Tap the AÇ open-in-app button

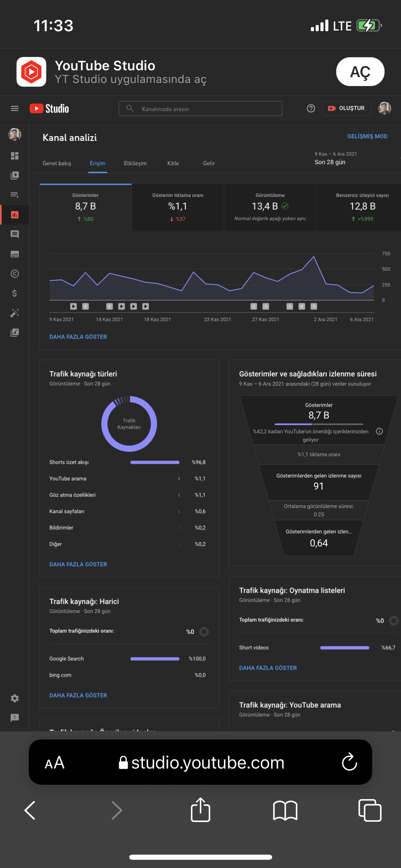tap(360, 72)
